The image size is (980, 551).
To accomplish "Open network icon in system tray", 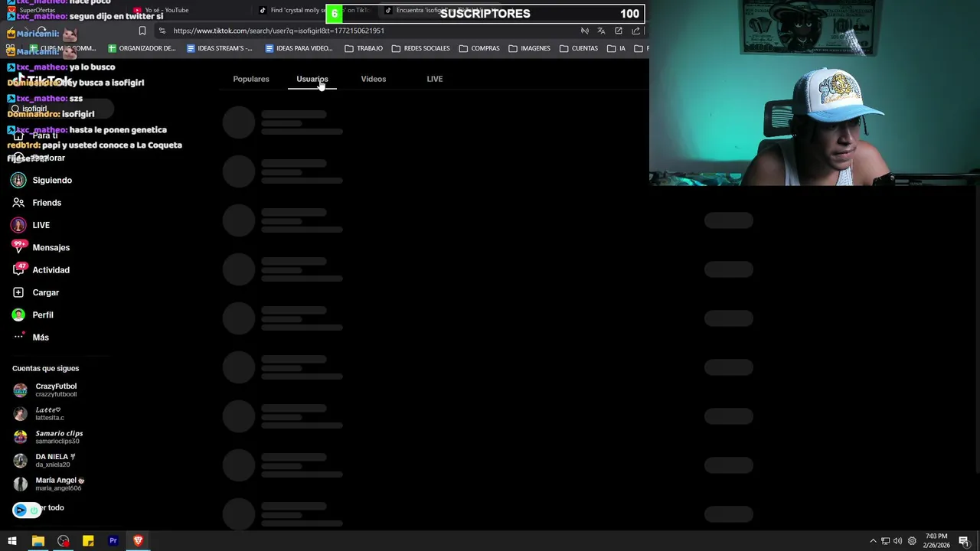I will coord(885,541).
